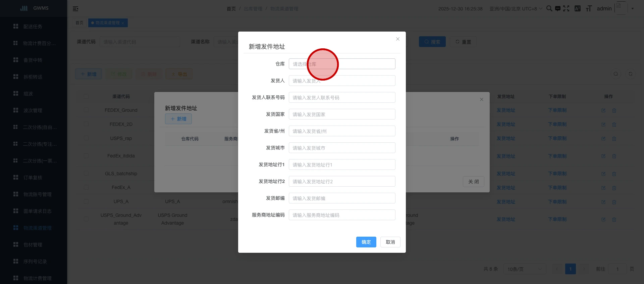The height and width of the screenshot is (284, 644).
Task: Check the FedEx_A row checkbox
Action: pyautogui.click(x=86, y=187)
